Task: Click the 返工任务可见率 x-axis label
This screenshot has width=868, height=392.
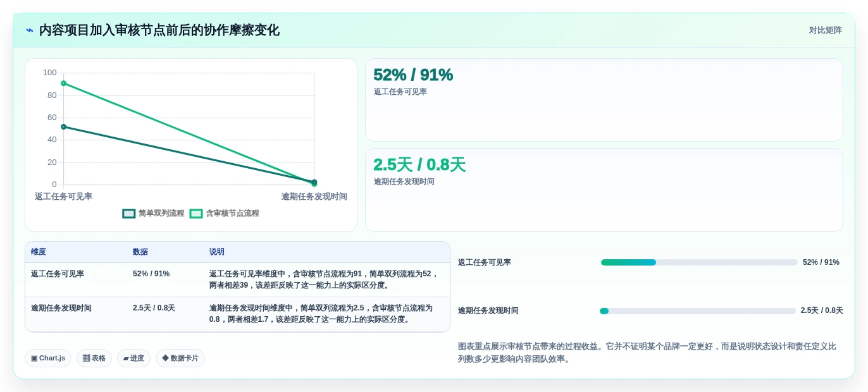Action: point(63,197)
